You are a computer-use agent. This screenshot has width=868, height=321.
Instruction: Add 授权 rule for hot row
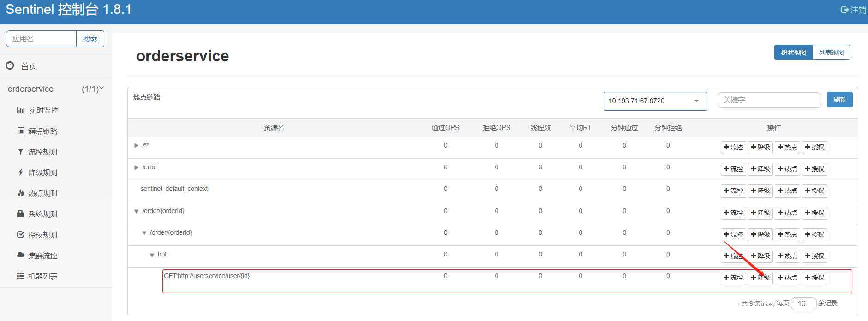tap(814, 256)
